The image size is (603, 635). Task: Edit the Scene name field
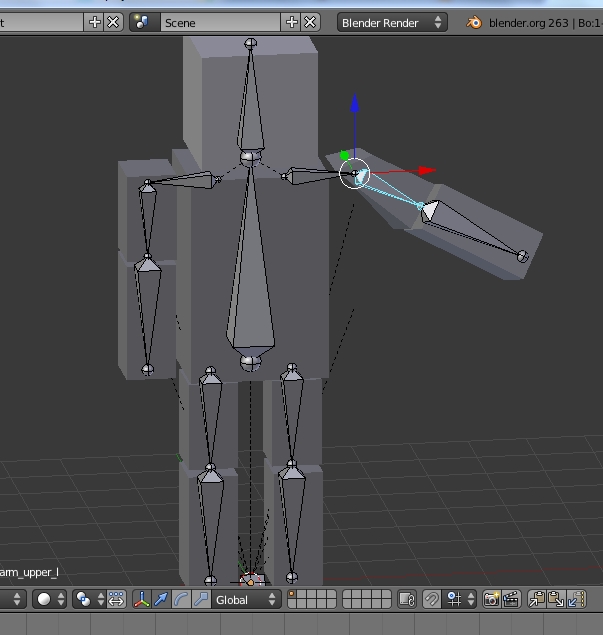click(x=221, y=23)
